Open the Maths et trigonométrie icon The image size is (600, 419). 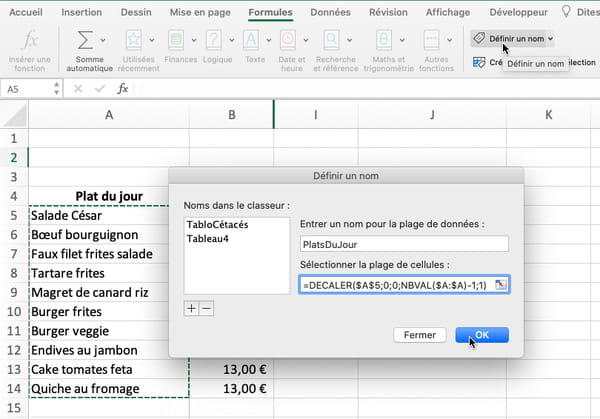coord(384,40)
